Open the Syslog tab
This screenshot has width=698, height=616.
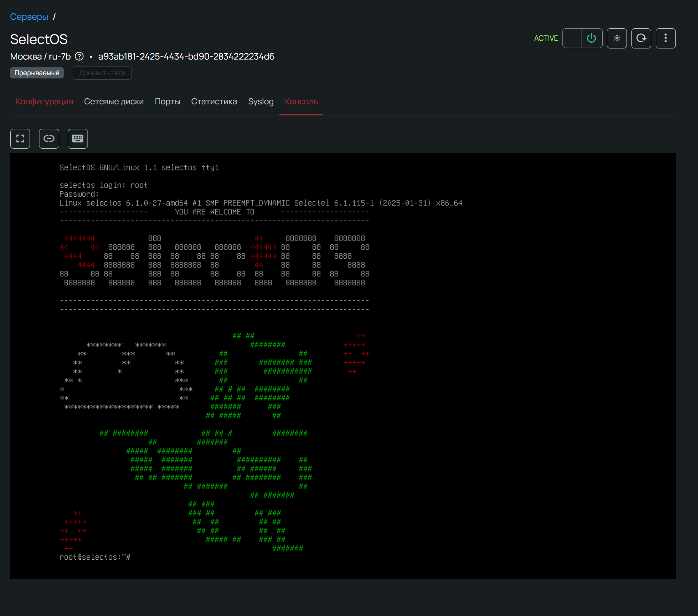point(260,101)
